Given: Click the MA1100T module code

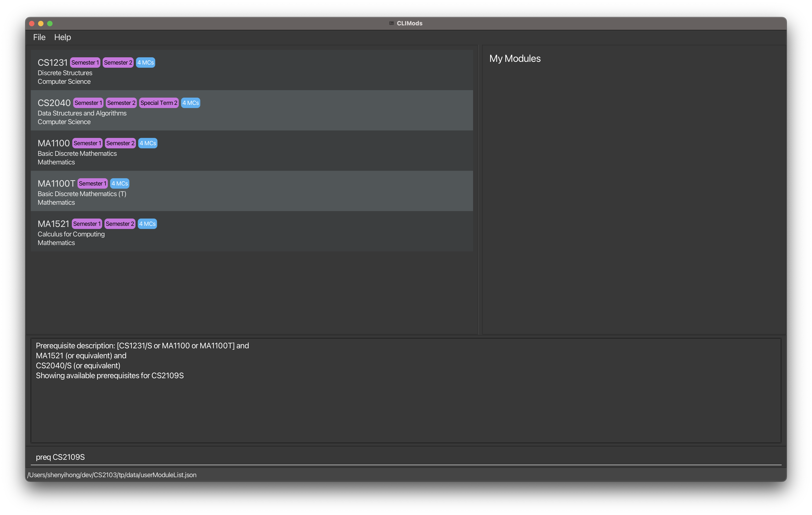Looking at the screenshot, I should tap(56, 183).
